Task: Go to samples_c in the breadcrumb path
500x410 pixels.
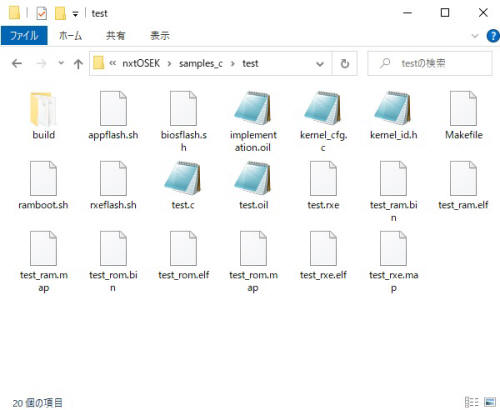Action: click(201, 63)
